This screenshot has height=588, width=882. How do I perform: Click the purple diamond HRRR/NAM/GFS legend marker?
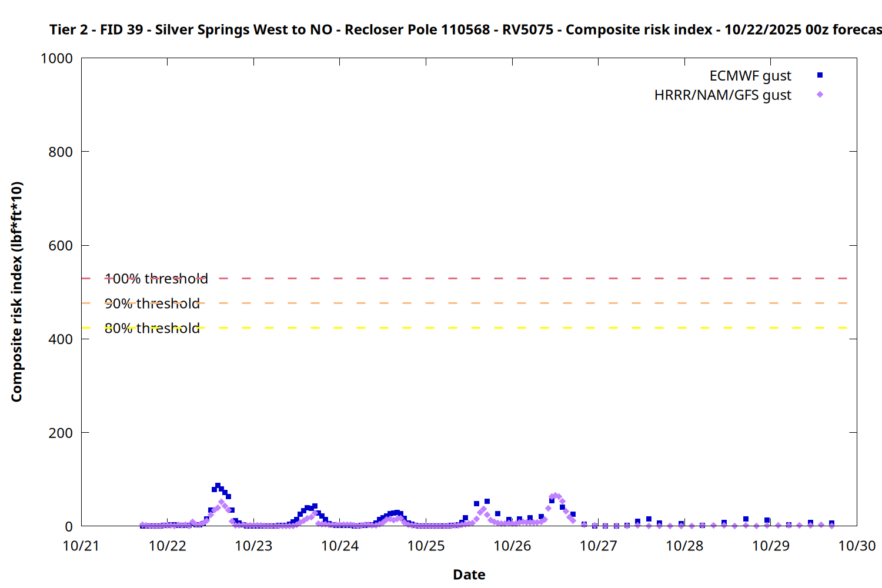[x=820, y=95]
